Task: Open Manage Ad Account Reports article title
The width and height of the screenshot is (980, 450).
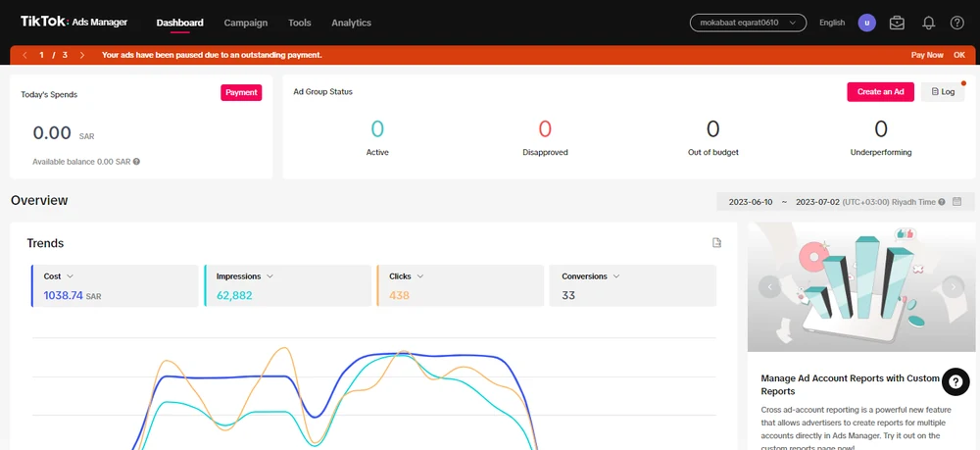Action: pyautogui.click(x=851, y=384)
